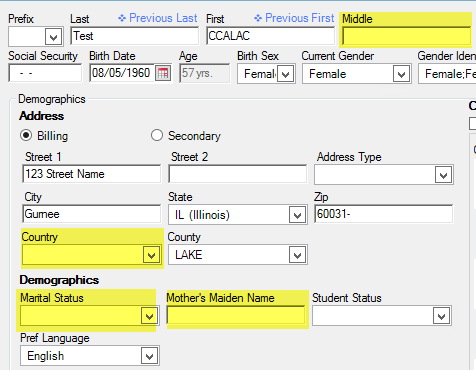Open the Prefix dropdown

[x=53, y=37]
